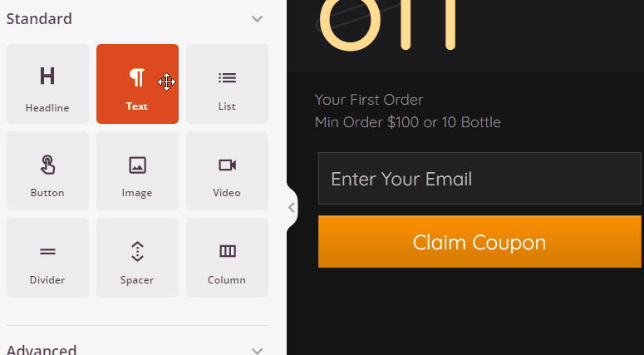Pick the Column block icon
Screen dimensions: 644x355
click(227, 251)
